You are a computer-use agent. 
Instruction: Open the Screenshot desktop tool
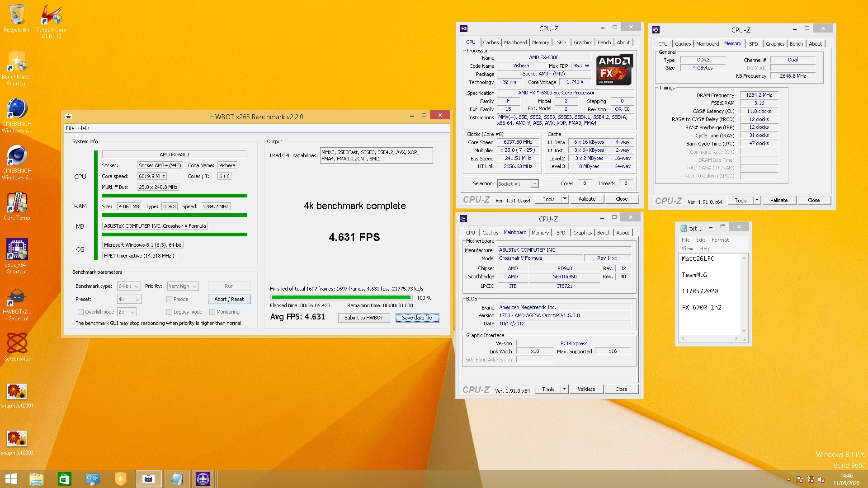point(17,347)
